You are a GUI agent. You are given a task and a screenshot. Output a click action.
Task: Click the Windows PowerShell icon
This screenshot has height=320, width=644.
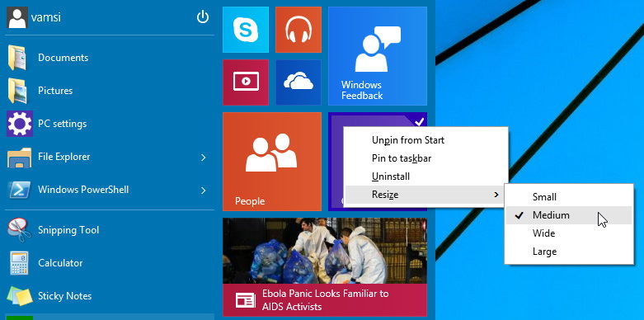[x=19, y=190]
